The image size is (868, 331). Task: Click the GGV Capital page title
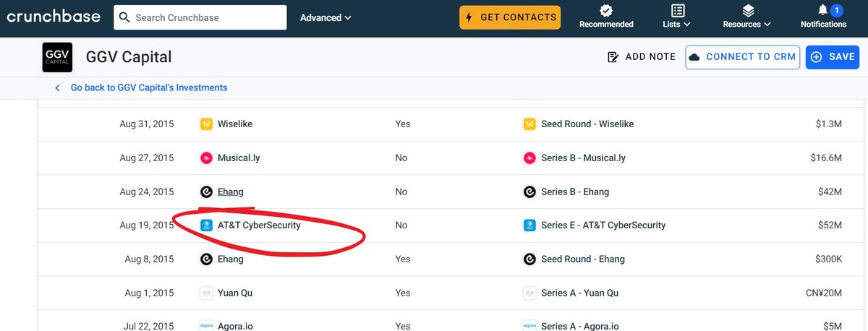[129, 57]
